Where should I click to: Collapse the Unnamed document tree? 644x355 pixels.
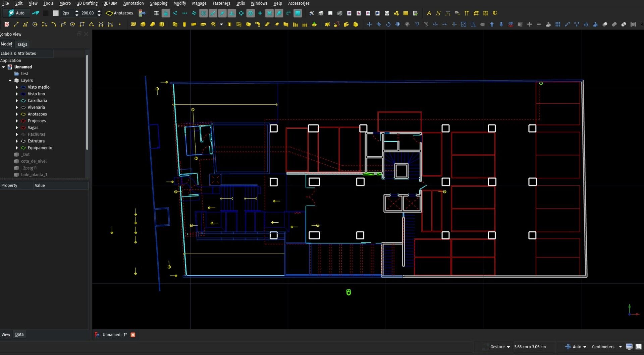(3, 67)
